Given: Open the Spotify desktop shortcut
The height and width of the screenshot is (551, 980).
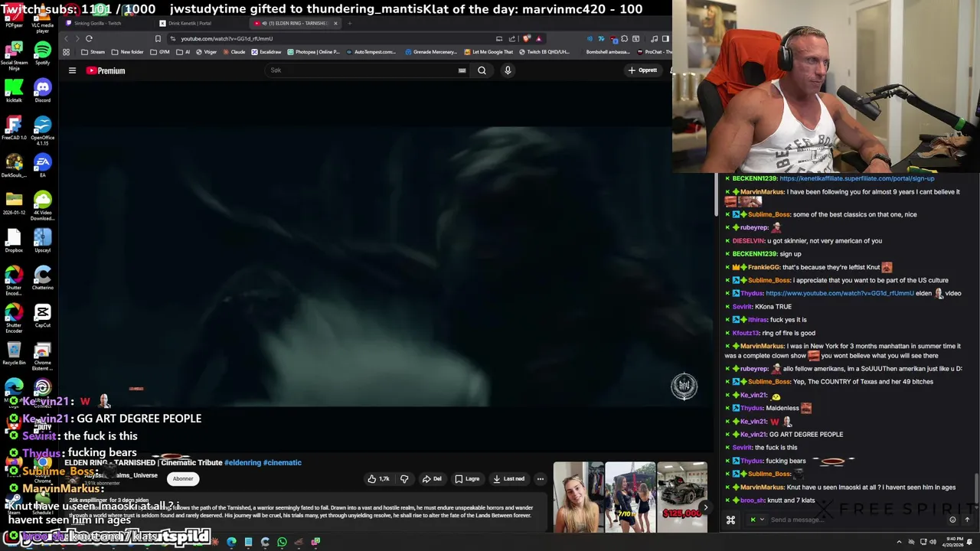Looking at the screenshot, I should coord(42,53).
